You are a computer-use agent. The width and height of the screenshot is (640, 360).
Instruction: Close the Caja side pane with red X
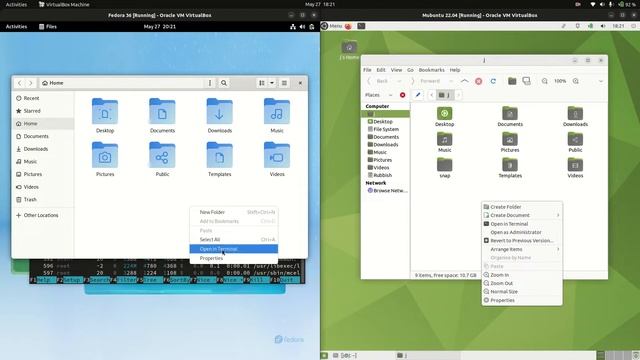coord(402,95)
